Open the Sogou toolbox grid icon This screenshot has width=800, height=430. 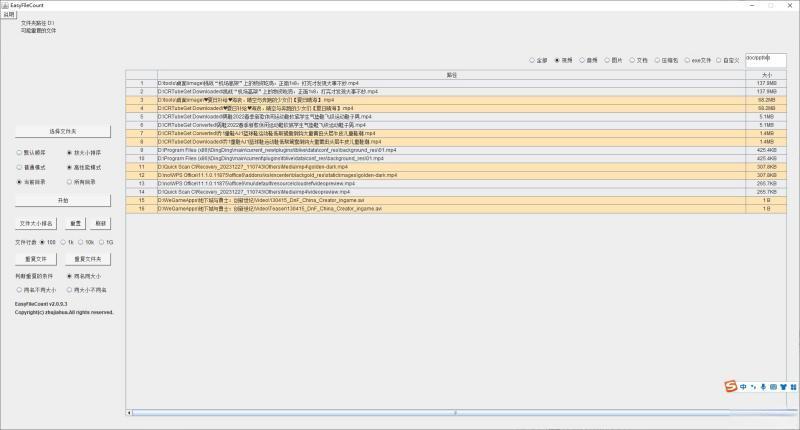click(793, 387)
